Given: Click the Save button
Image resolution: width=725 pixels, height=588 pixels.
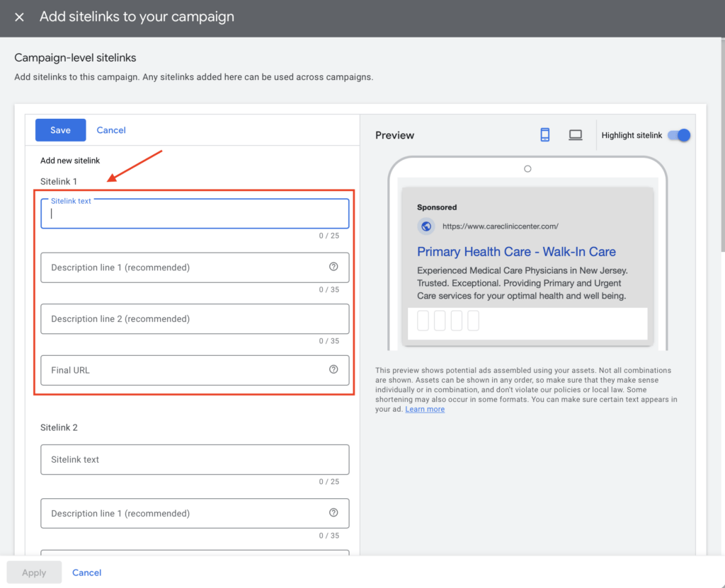Looking at the screenshot, I should tap(60, 129).
